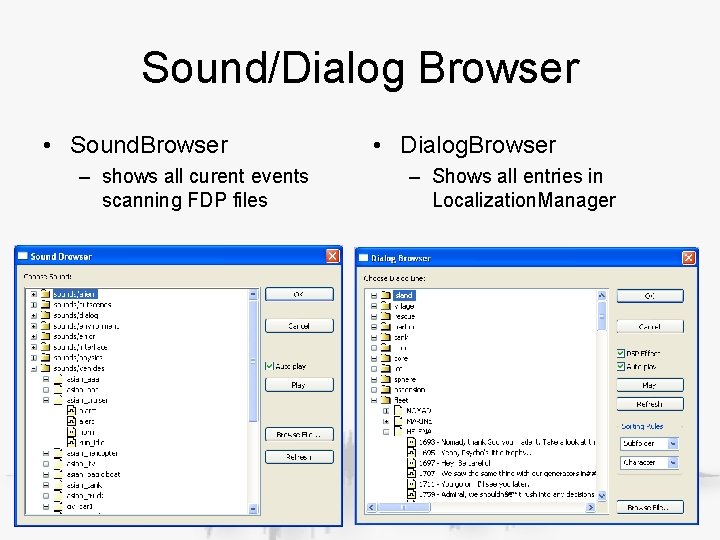The width and height of the screenshot is (720, 540).
Task: Select line 1759 - Admiral, we shouldn't rush
Action: (507, 495)
